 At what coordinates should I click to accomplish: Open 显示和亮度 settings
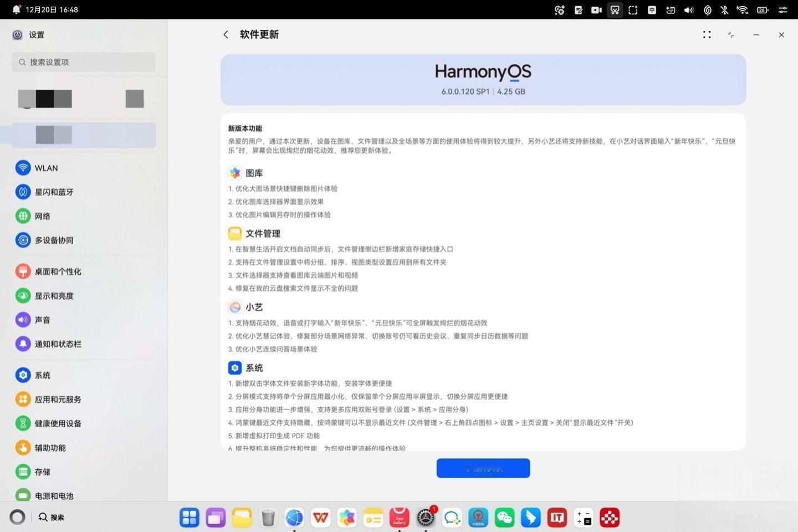click(83, 296)
